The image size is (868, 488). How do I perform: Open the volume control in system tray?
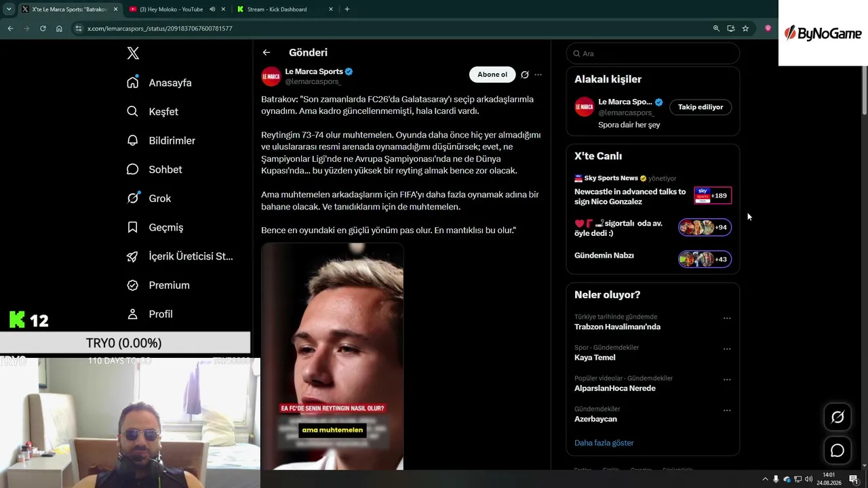[x=808, y=479]
